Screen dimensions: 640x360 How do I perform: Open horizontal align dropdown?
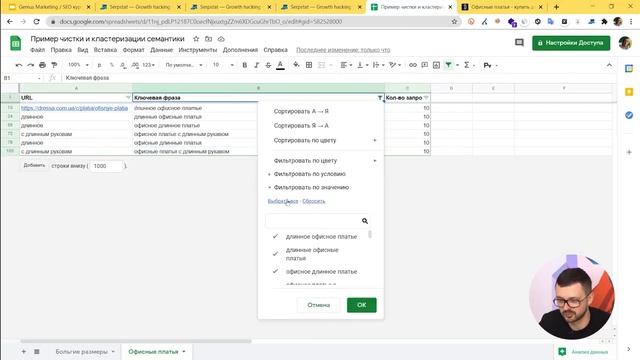(x=347, y=65)
